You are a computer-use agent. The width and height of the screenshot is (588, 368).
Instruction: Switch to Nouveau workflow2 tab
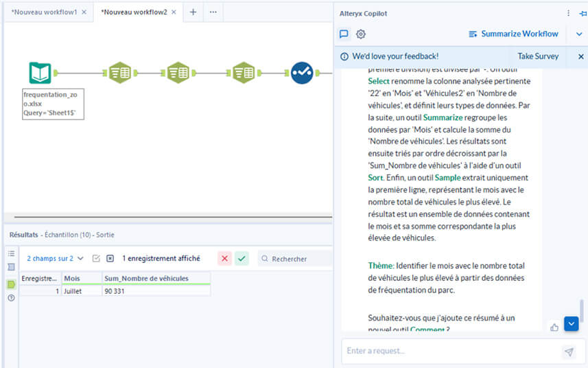pyautogui.click(x=134, y=12)
